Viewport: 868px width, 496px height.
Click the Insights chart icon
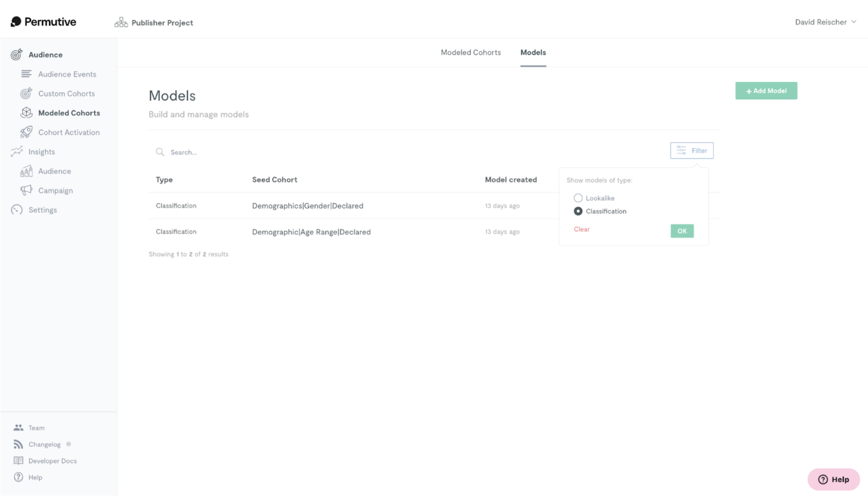coord(17,152)
